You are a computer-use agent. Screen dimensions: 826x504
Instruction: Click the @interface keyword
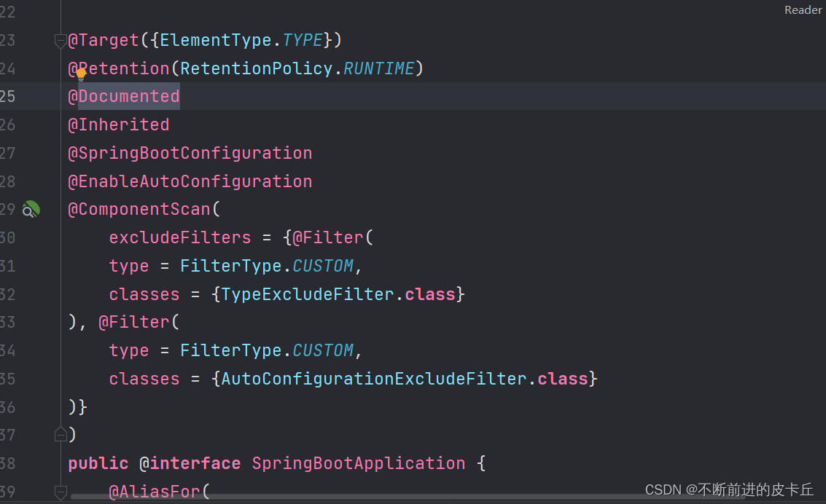point(190,463)
